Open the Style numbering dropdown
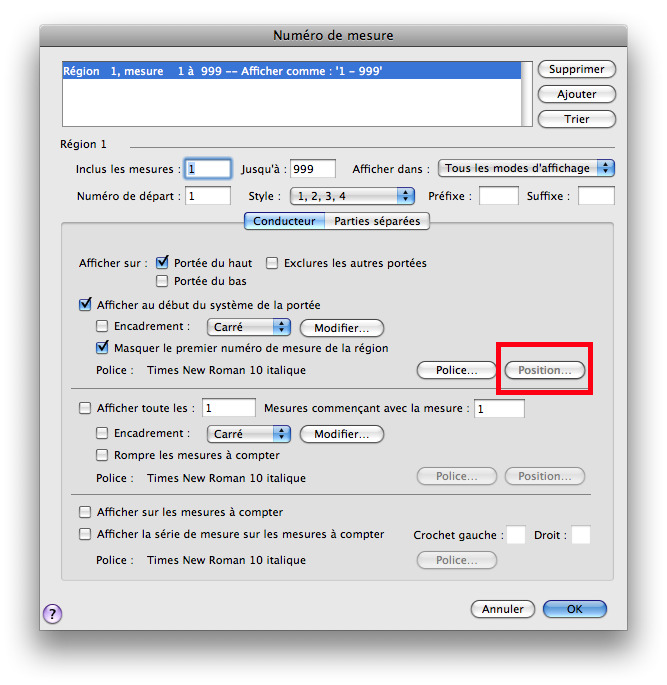 click(x=351, y=196)
